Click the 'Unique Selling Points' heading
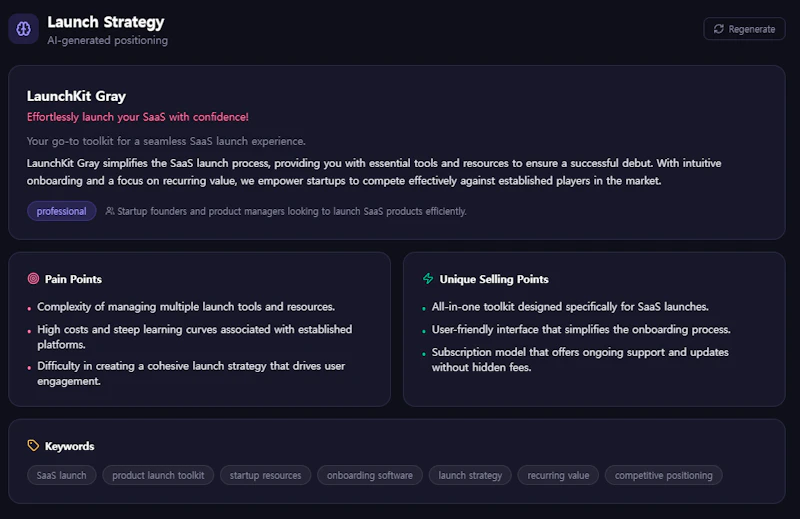 tap(494, 279)
